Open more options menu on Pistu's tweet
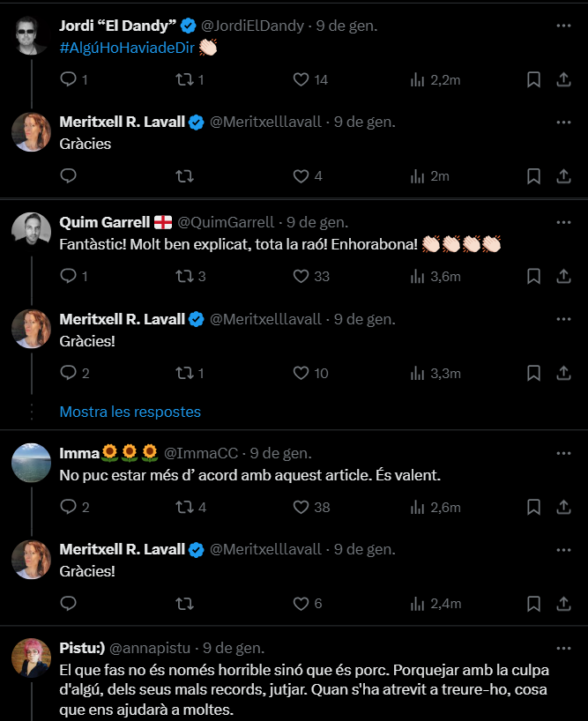The height and width of the screenshot is (721, 588). point(564,648)
